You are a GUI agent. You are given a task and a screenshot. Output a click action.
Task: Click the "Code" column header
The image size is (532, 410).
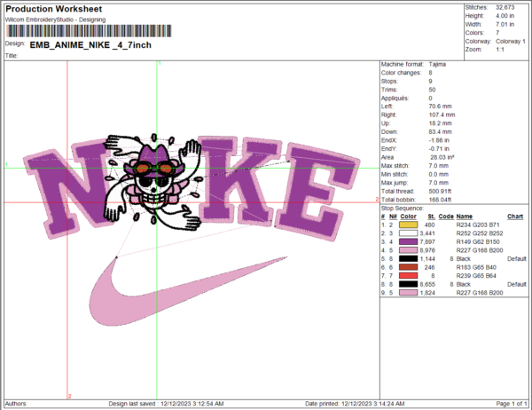pyautogui.click(x=446, y=217)
